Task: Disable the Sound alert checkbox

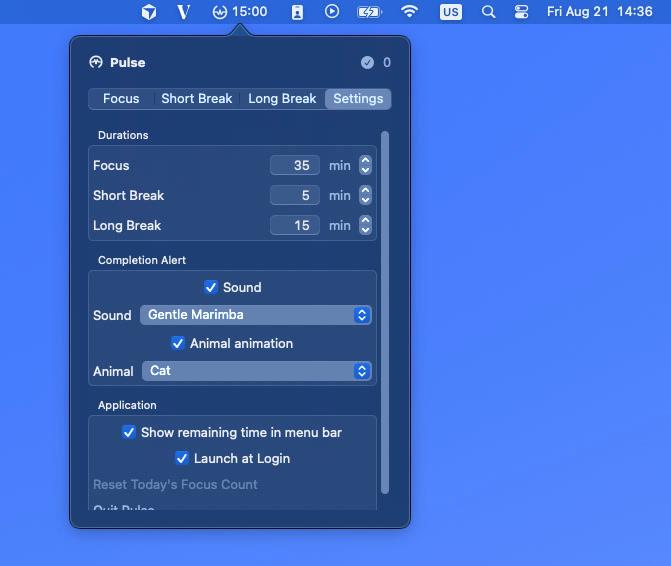Action: pyautogui.click(x=211, y=287)
